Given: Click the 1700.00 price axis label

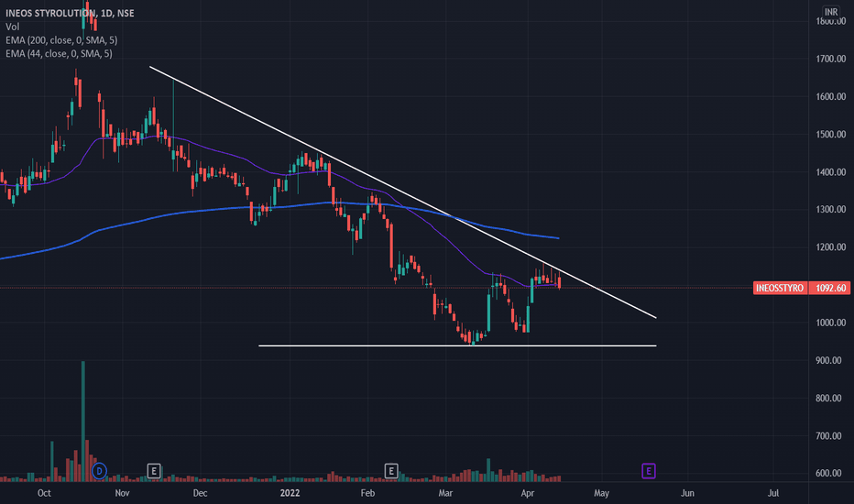Looking at the screenshot, I should pyautogui.click(x=830, y=59).
